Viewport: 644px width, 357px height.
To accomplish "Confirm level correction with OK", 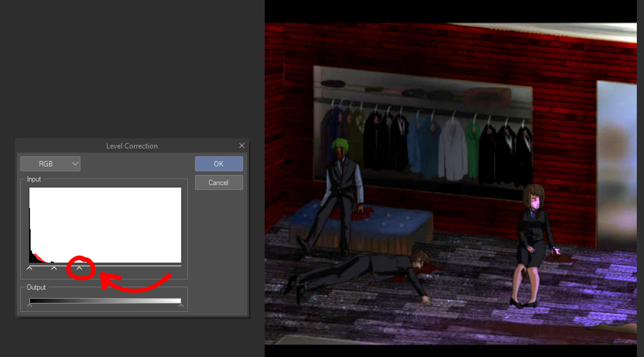I will (x=218, y=163).
